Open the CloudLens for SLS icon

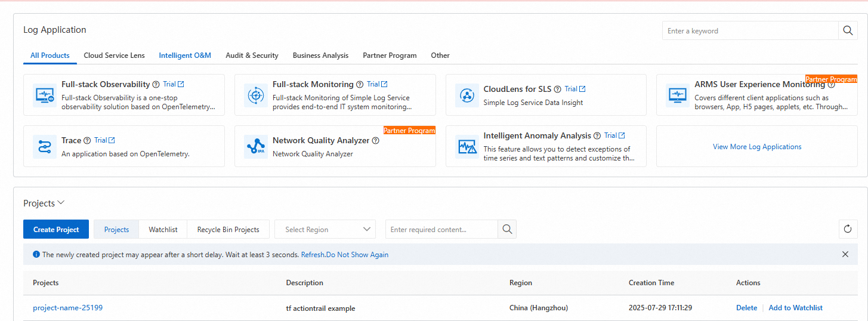click(x=467, y=95)
